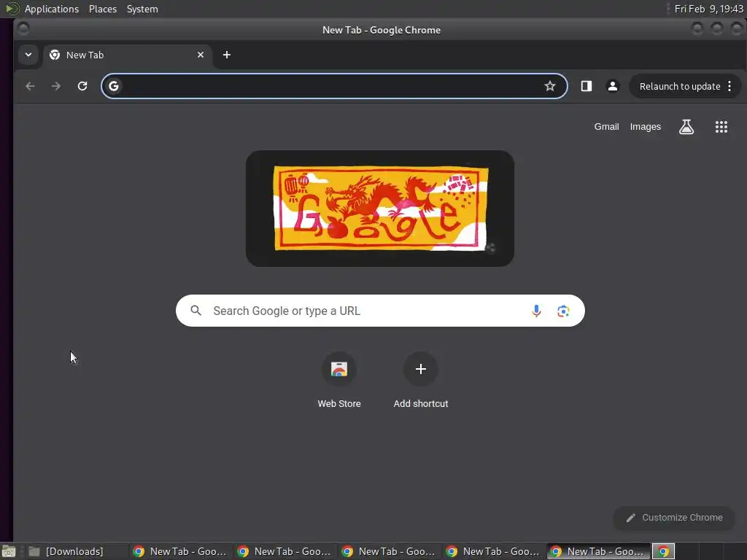Click the Google G icon in address bar
Screen dimensions: 747x560
pos(113,86)
